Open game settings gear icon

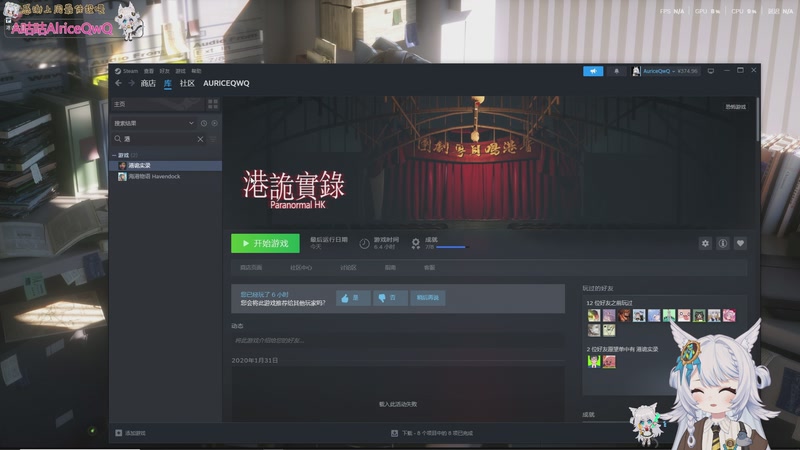pos(705,243)
